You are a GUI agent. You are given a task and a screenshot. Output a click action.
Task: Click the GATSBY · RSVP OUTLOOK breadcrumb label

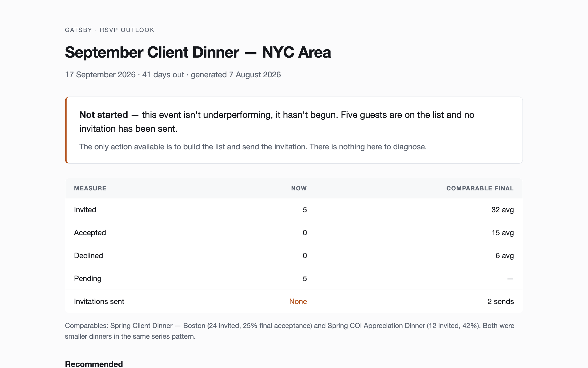pyautogui.click(x=109, y=30)
